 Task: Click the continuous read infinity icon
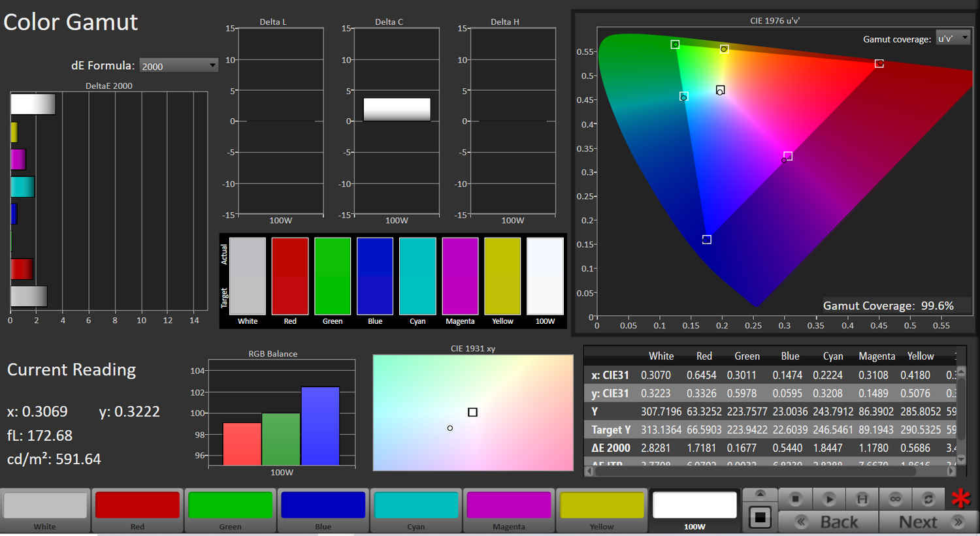click(895, 499)
